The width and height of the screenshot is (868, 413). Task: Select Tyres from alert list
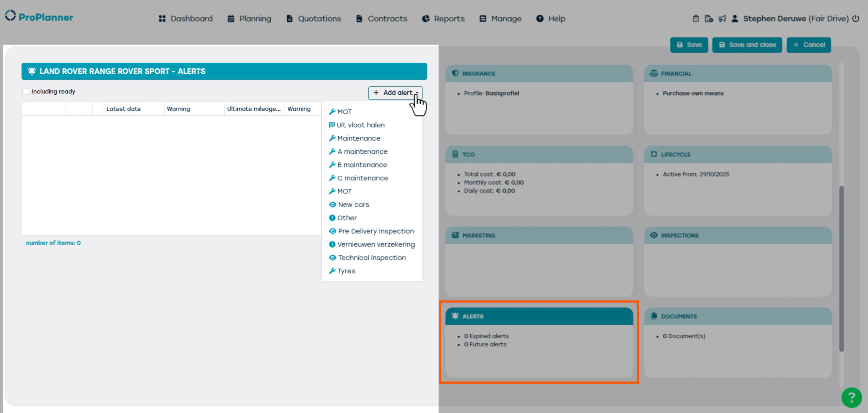[x=346, y=271]
